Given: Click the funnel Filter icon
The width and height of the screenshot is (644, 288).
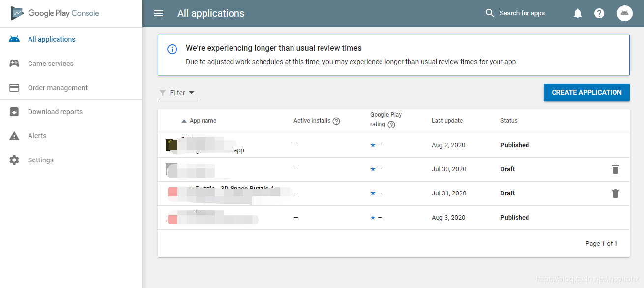Looking at the screenshot, I should coord(163,93).
